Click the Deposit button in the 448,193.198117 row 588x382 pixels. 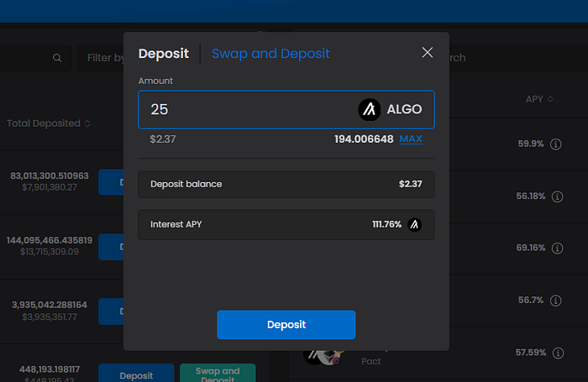[136, 373]
